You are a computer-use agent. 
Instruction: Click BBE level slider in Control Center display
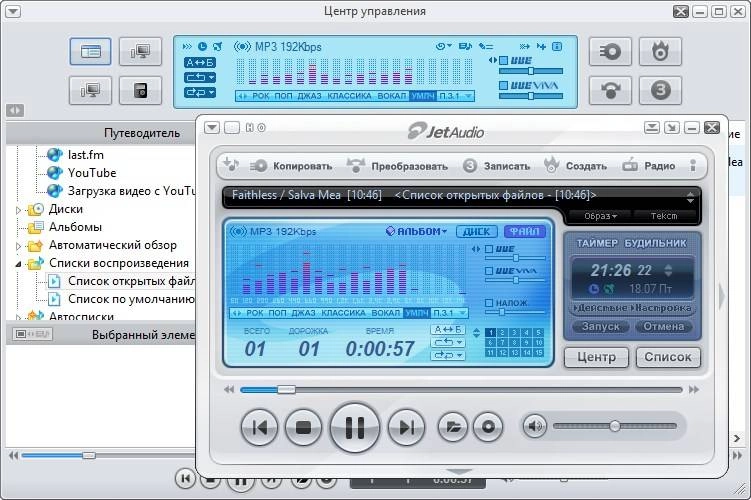(x=531, y=71)
